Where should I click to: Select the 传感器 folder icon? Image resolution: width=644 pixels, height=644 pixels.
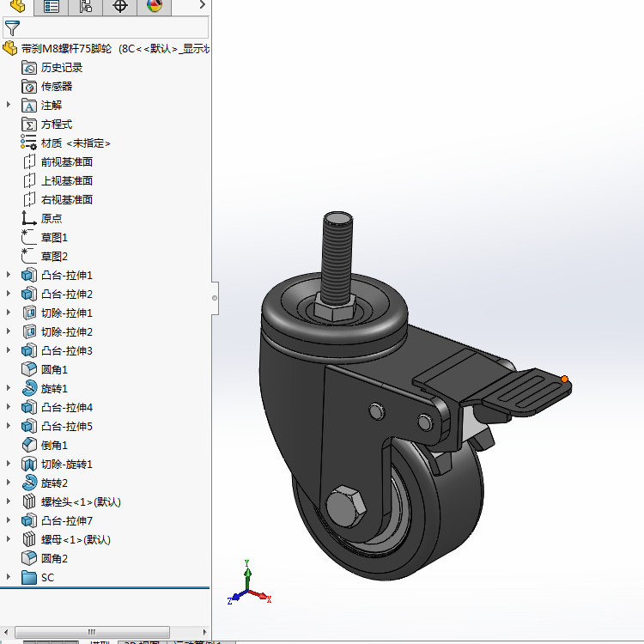(29, 86)
